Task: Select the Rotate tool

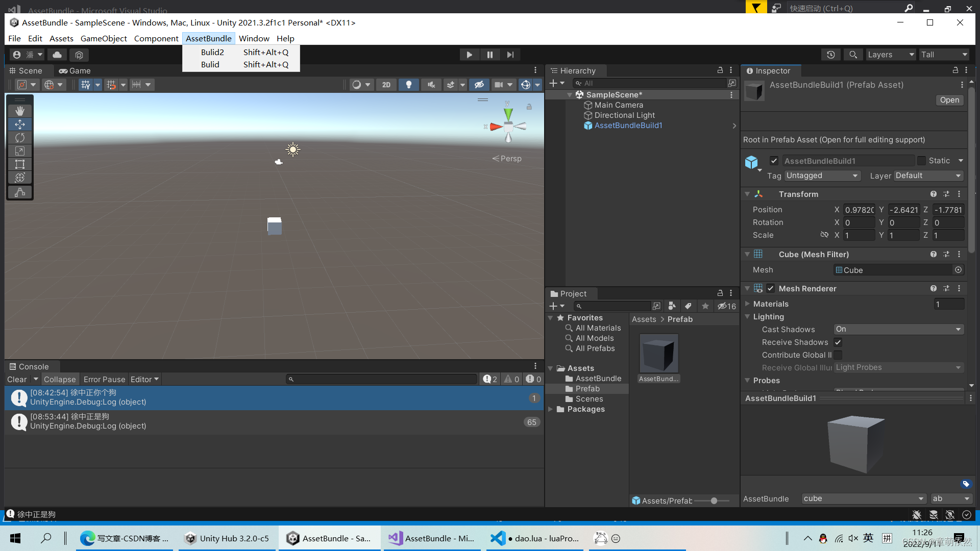Action: tap(20, 138)
